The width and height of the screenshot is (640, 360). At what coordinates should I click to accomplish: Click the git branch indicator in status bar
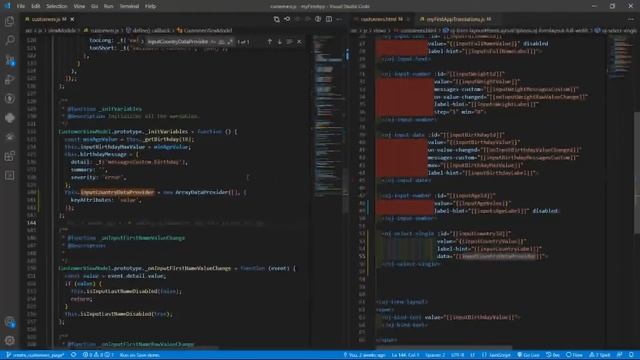tap(35, 355)
